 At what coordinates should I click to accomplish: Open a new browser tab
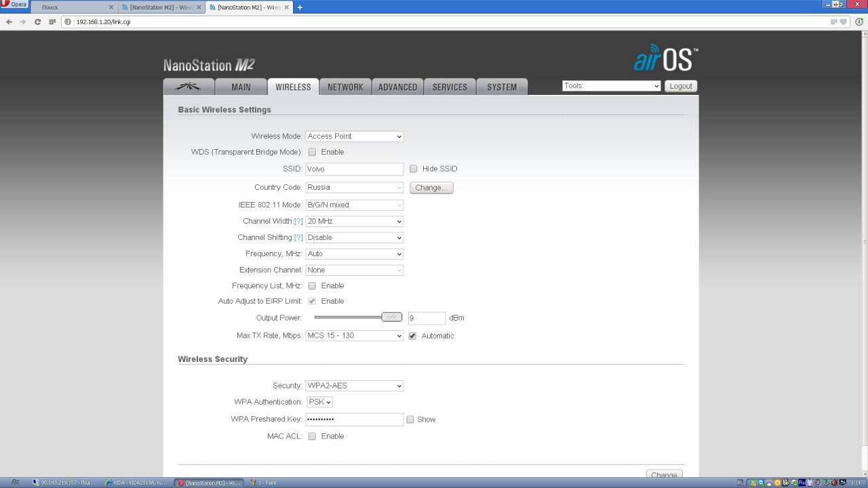pyautogui.click(x=300, y=7)
